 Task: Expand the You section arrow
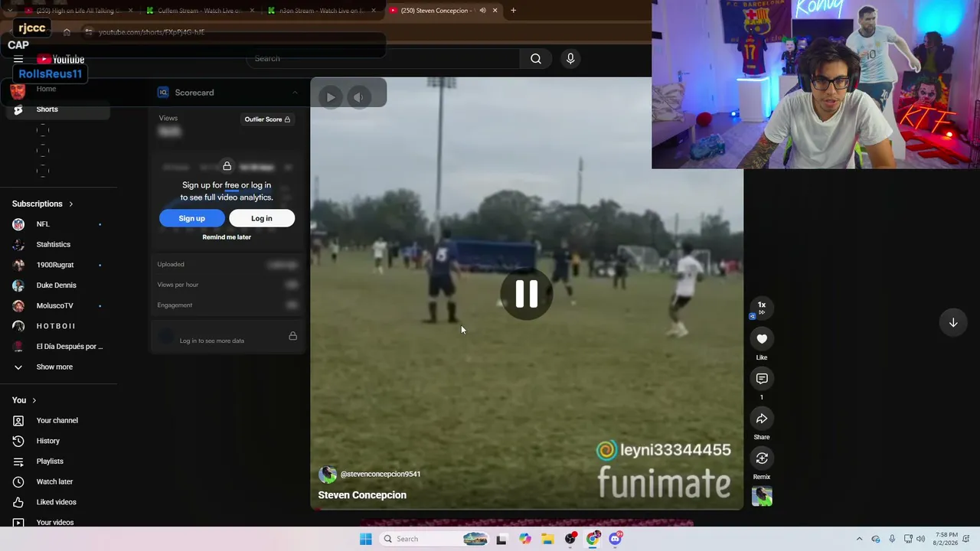[34, 400]
